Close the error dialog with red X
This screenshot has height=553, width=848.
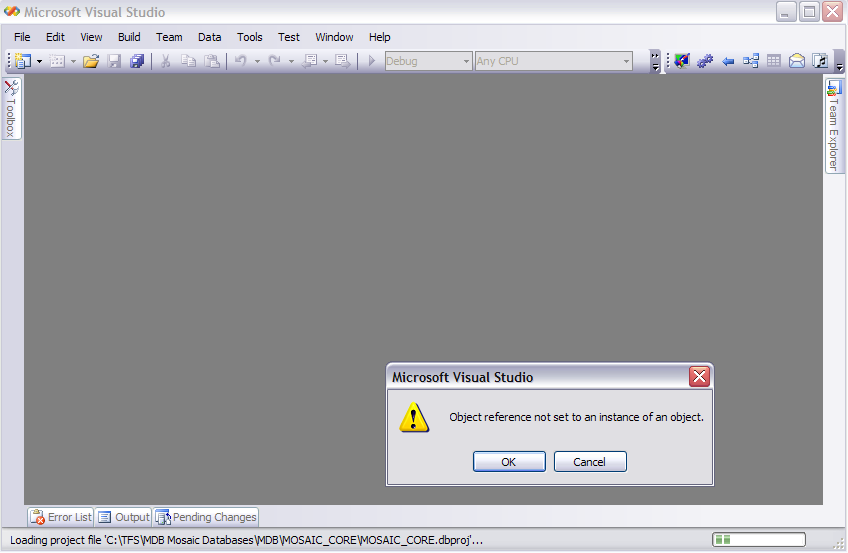pyautogui.click(x=699, y=376)
